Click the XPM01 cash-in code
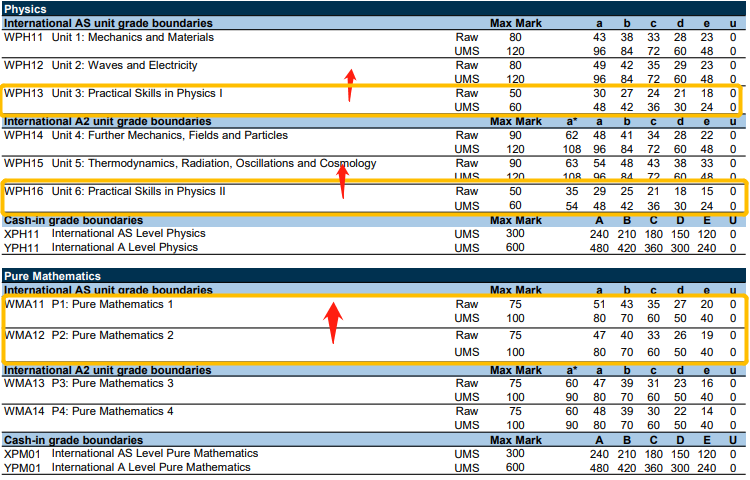Screen dimensions: 750x480 pyautogui.click(x=23, y=453)
